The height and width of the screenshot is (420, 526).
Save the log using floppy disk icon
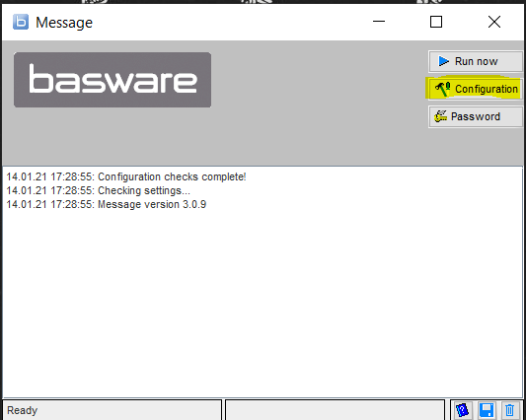[x=487, y=410]
